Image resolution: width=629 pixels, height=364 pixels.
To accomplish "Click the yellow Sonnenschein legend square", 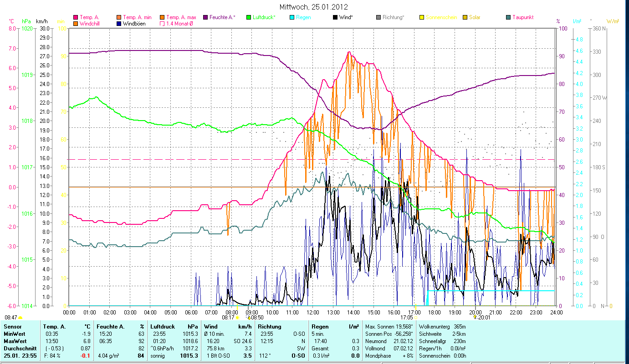I will tap(422, 17).
